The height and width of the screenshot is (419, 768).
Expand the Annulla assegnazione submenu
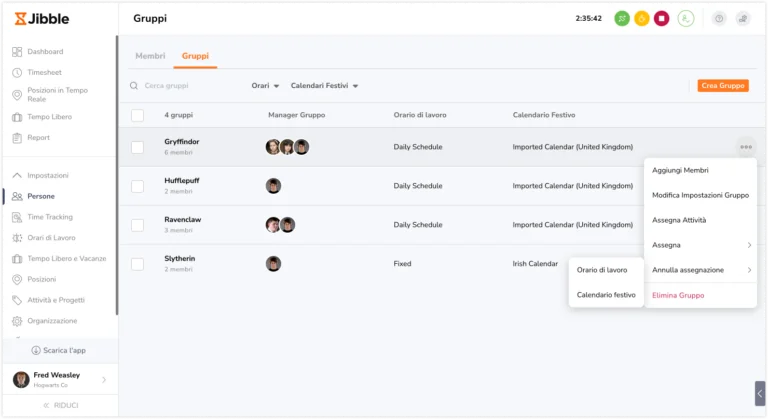[x=700, y=270]
